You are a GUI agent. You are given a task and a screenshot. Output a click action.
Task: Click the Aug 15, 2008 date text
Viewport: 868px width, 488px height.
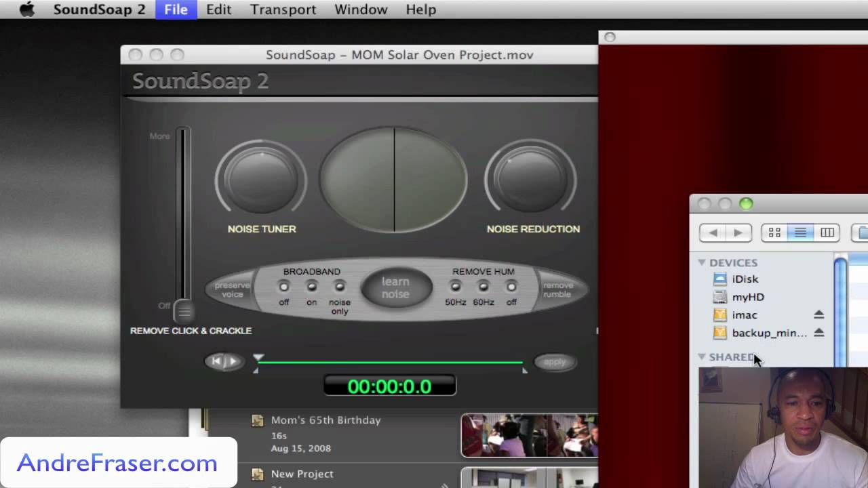click(300, 449)
